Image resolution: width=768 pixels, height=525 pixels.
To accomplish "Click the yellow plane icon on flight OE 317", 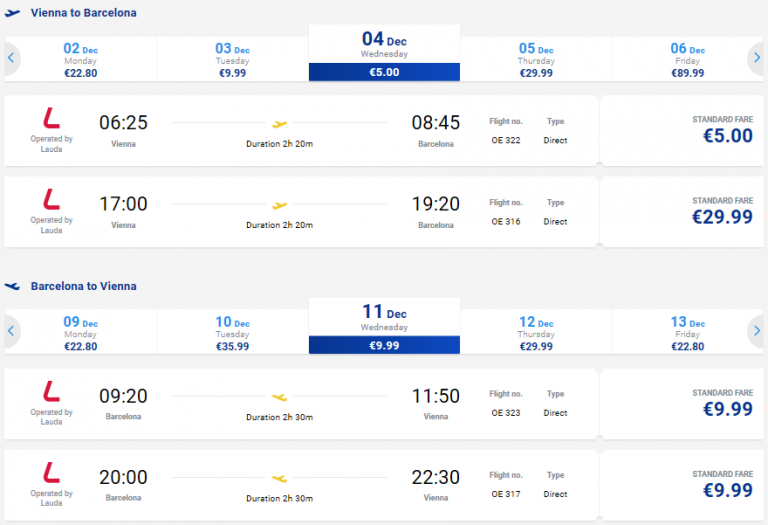I will click(x=280, y=478).
